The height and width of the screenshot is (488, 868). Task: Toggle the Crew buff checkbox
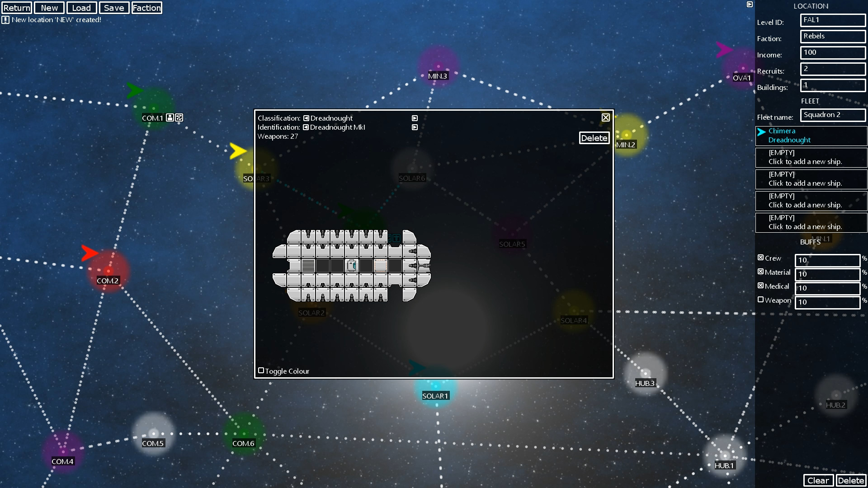(761, 258)
